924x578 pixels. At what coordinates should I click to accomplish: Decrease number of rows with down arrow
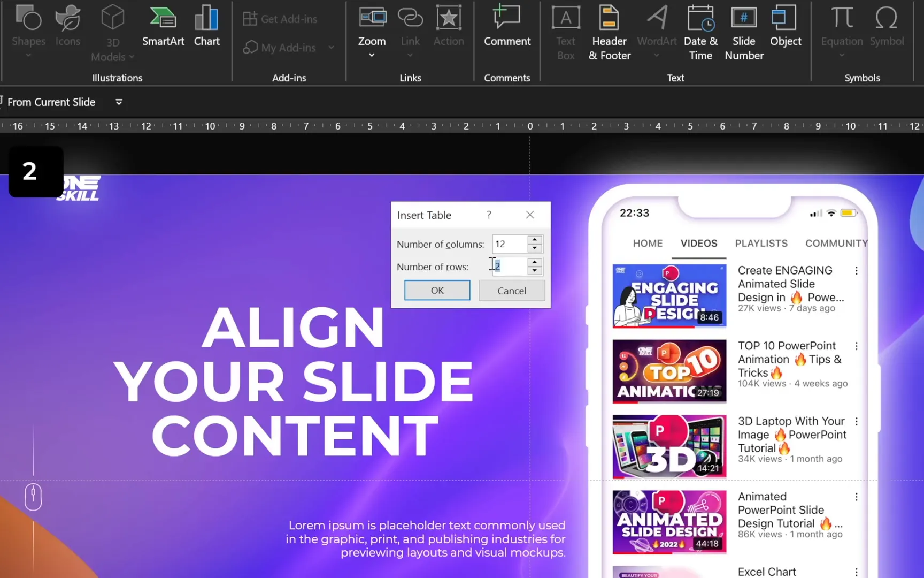click(x=535, y=271)
